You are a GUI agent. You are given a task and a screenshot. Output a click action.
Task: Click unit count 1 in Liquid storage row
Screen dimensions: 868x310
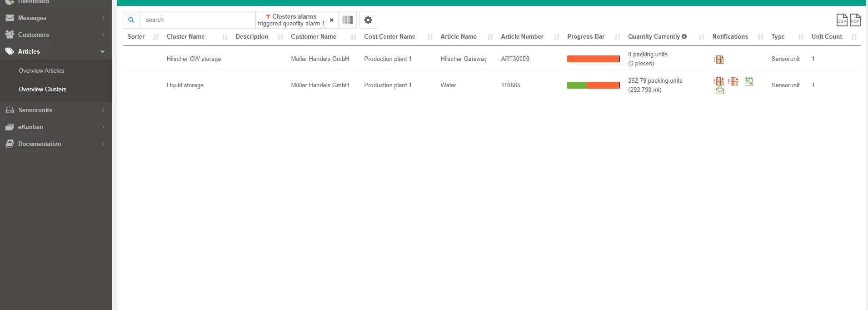coord(813,85)
